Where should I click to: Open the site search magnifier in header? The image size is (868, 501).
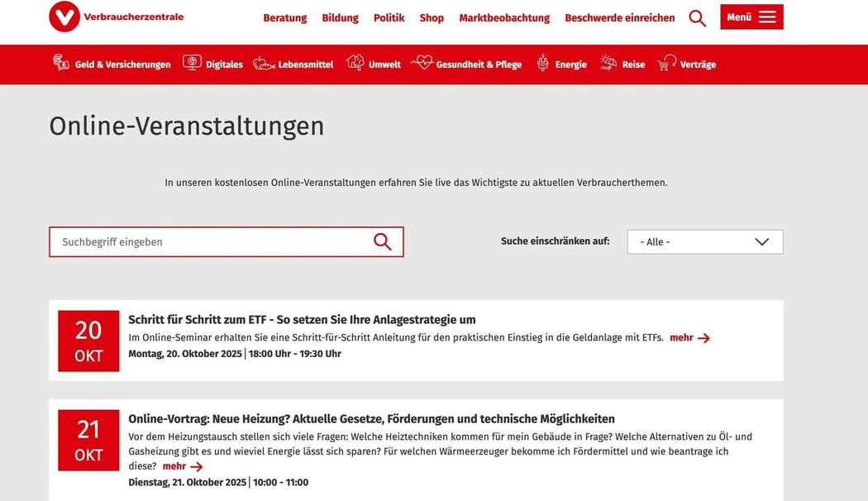pos(697,18)
